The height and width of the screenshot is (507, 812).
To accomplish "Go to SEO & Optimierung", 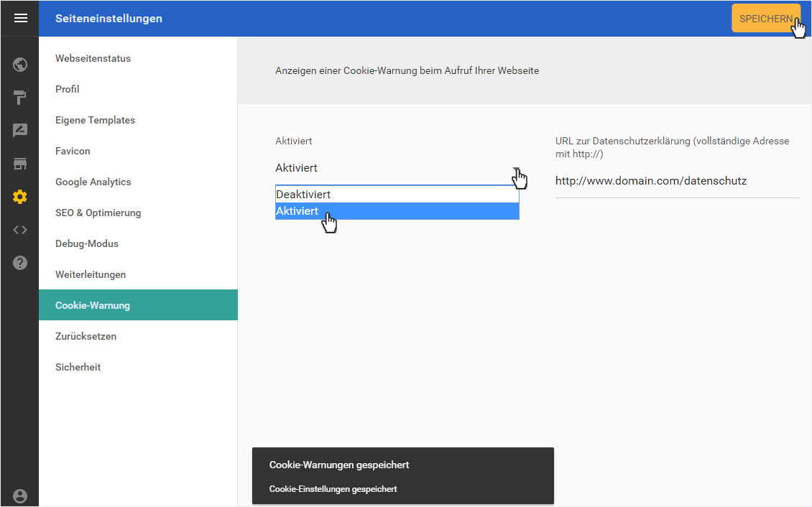I will pyautogui.click(x=138, y=213).
